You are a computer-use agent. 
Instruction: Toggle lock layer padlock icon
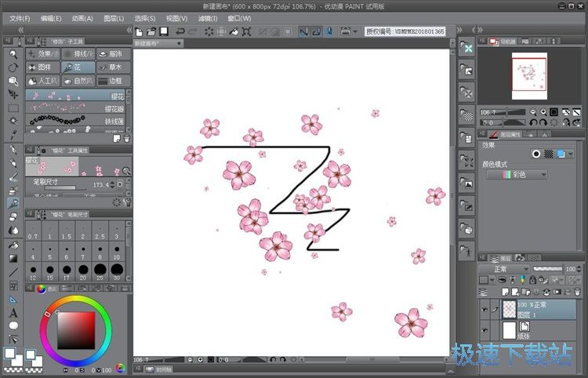[x=532, y=280]
